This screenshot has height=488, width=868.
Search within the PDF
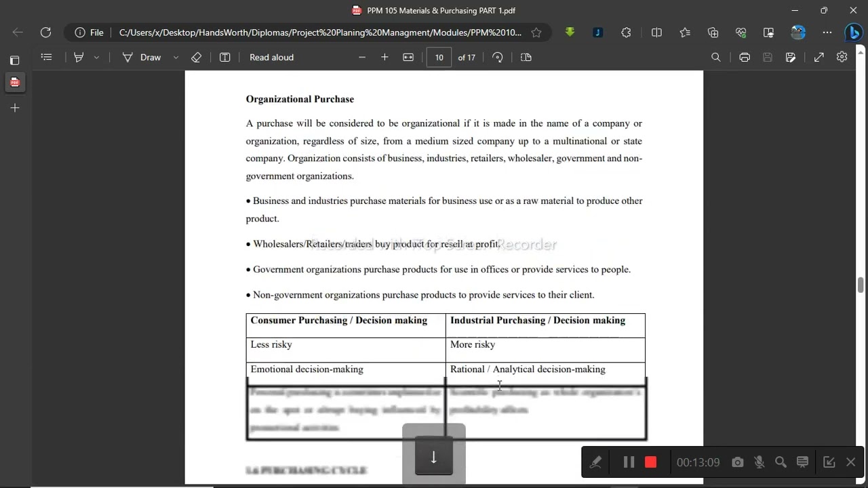715,57
